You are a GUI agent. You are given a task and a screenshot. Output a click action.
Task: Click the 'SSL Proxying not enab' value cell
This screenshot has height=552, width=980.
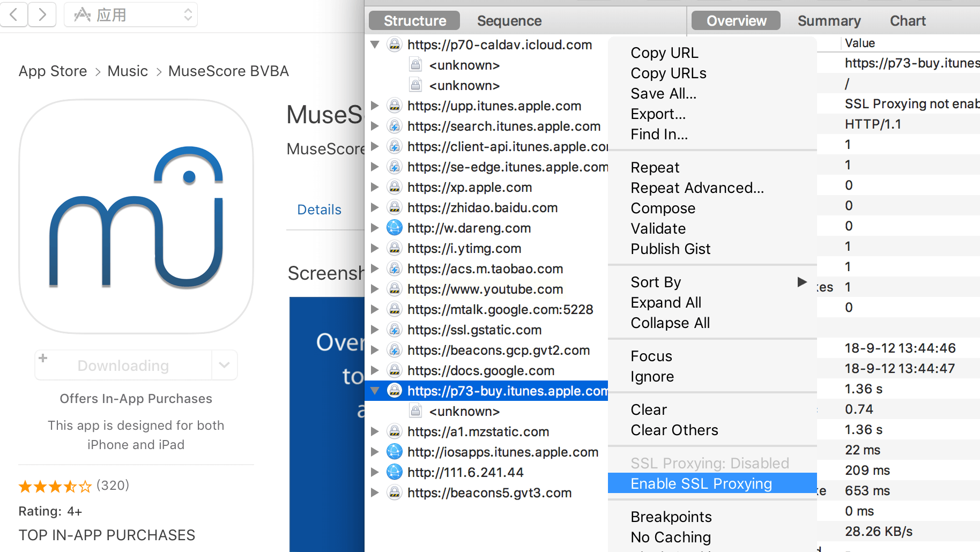click(912, 103)
